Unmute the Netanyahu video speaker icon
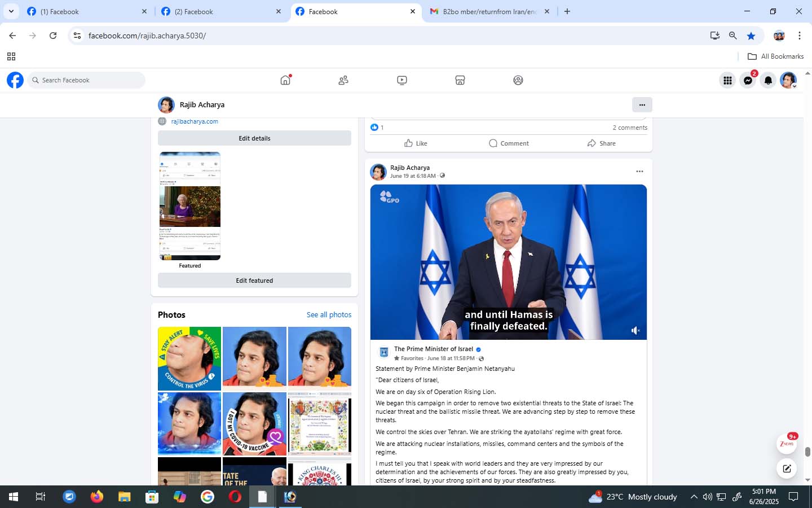Screen dimensions: 812x508 click(636, 330)
